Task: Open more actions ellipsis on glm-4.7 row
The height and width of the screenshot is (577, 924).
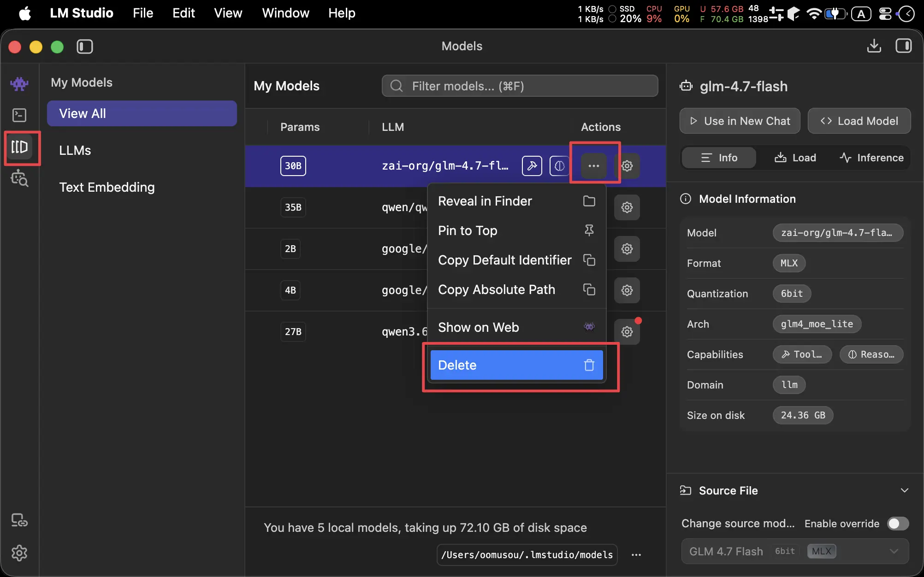Action: [594, 166]
